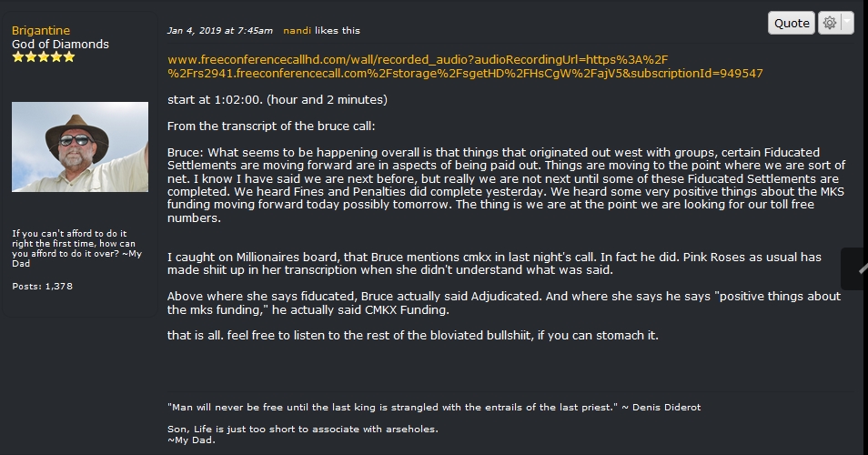Open the Jan 4, 2019 post timestamp

tap(220, 30)
